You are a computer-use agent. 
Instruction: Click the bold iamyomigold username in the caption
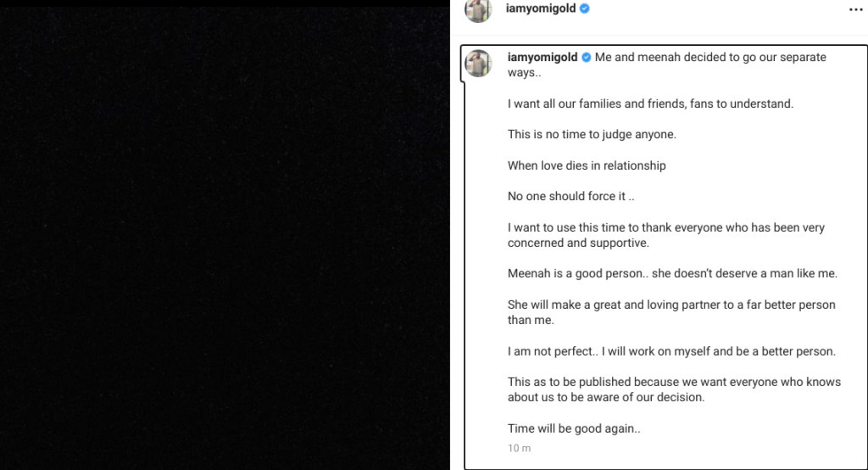[x=542, y=57]
